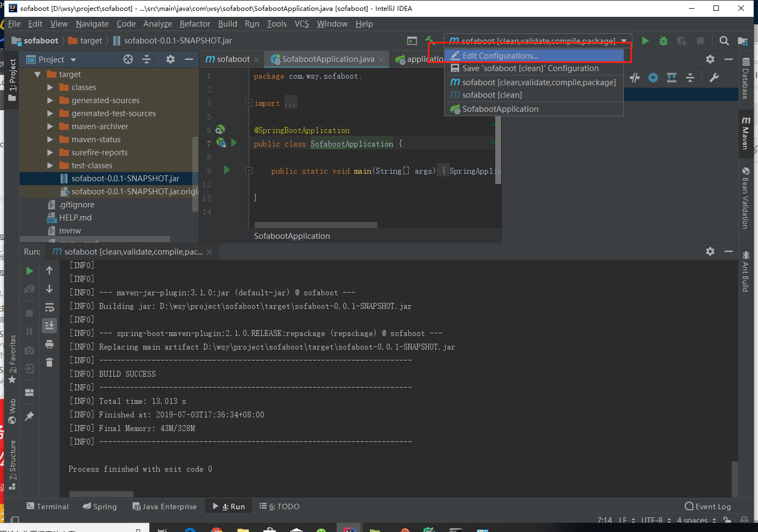Clear console output with trash icon
The height and width of the screenshot is (532, 758).
(x=49, y=363)
